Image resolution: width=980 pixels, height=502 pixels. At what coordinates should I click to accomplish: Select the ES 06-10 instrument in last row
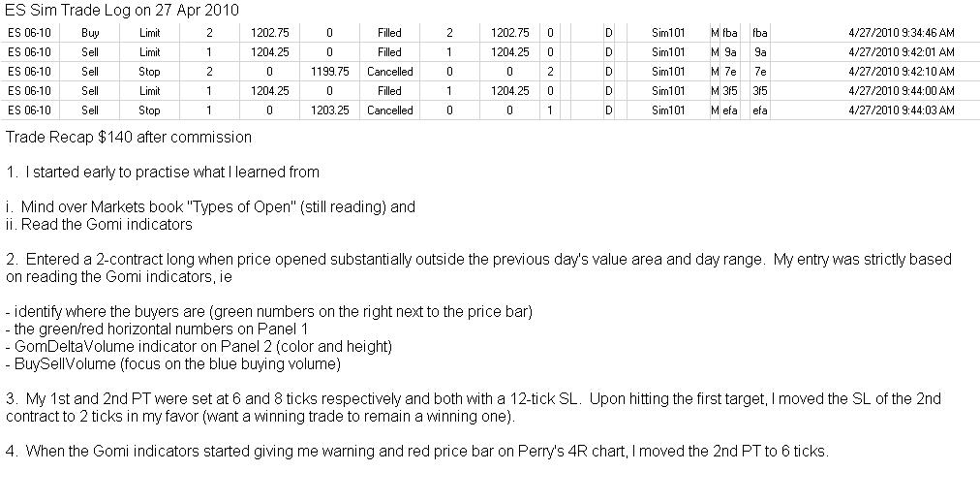pos(29,110)
